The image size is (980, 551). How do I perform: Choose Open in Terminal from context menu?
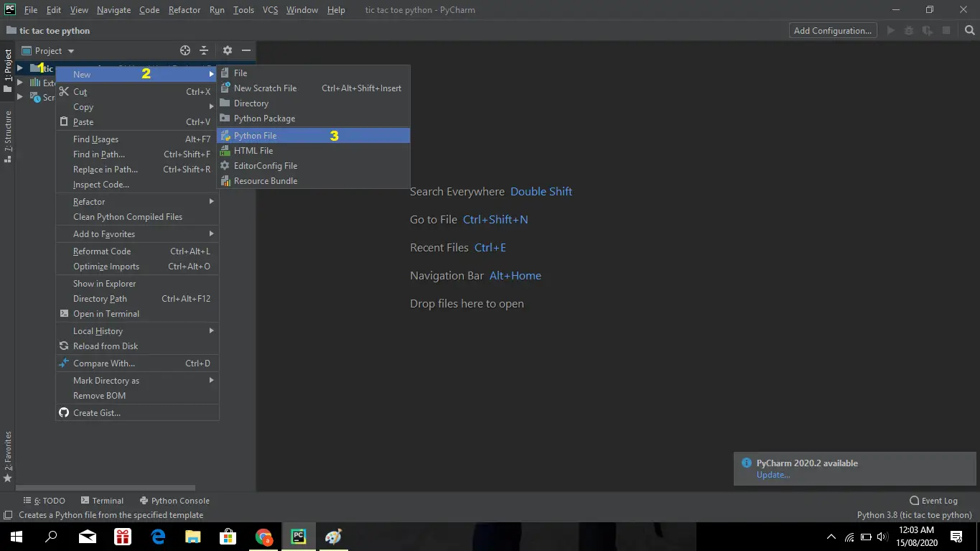(106, 314)
